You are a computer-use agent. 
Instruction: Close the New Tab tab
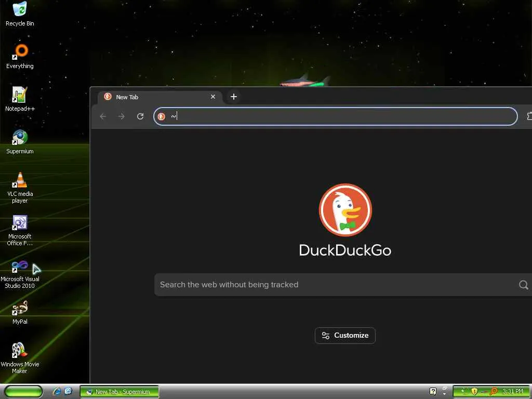212,97
